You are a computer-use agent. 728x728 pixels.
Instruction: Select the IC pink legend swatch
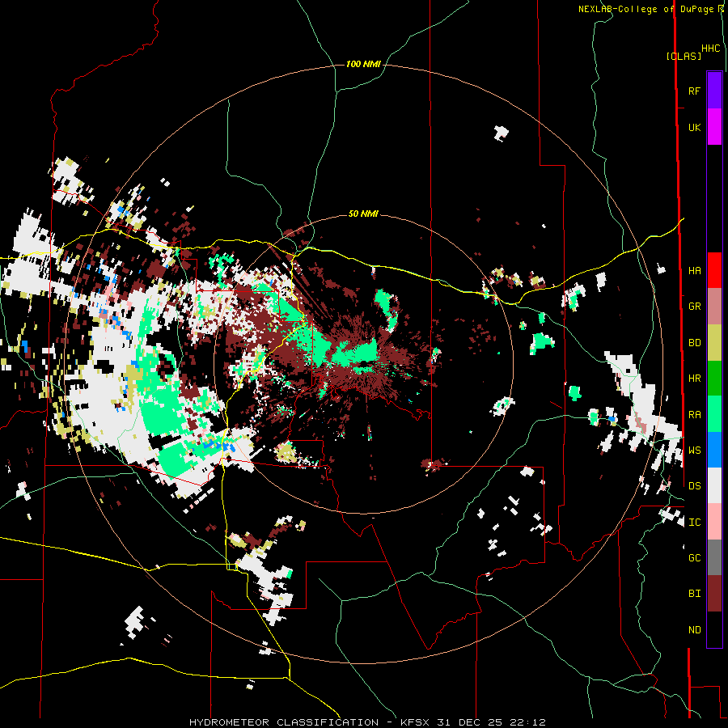pyautogui.click(x=714, y=522)
